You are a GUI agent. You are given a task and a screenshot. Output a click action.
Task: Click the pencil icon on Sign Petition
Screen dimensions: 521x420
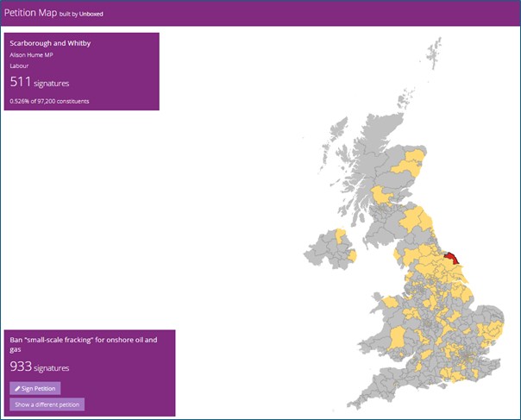tap(17, 389)
